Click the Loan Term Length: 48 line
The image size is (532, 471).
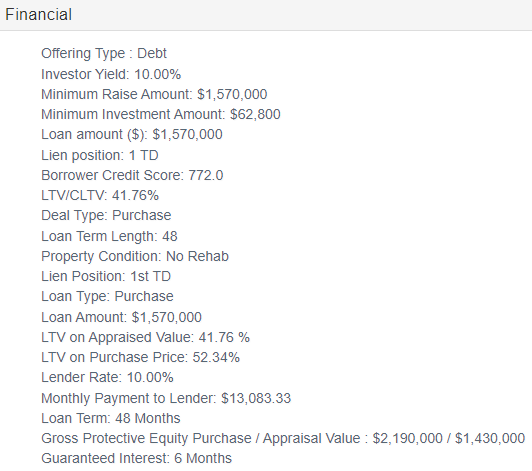pyautogui.click(x=109, y=236)
